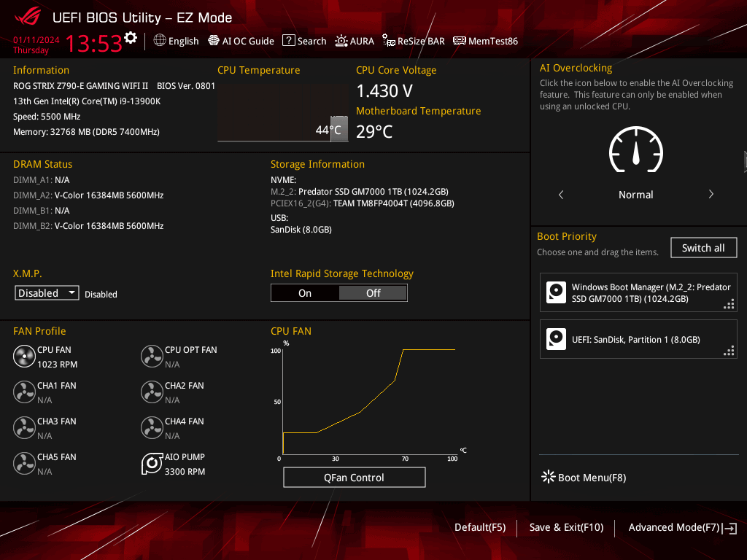Screen dimensions: 747x560
Task: Click the CHA4 FAN icon
Action: (x=152, y=427)
